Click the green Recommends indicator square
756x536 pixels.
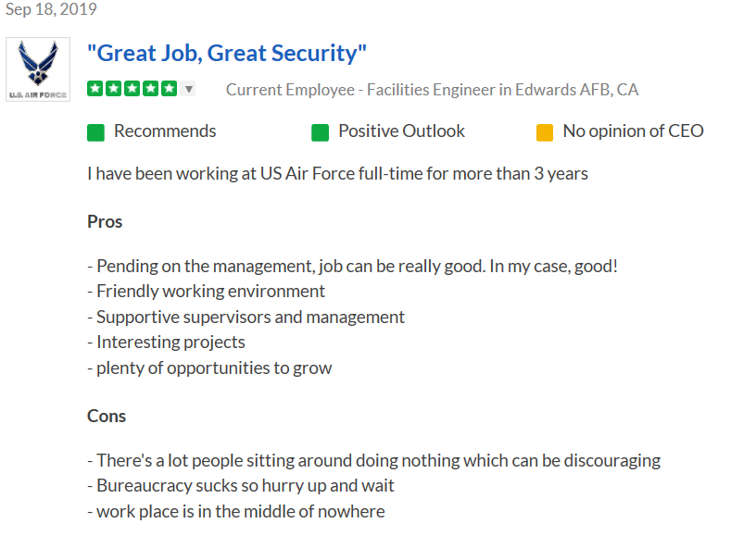pos(95,132)
